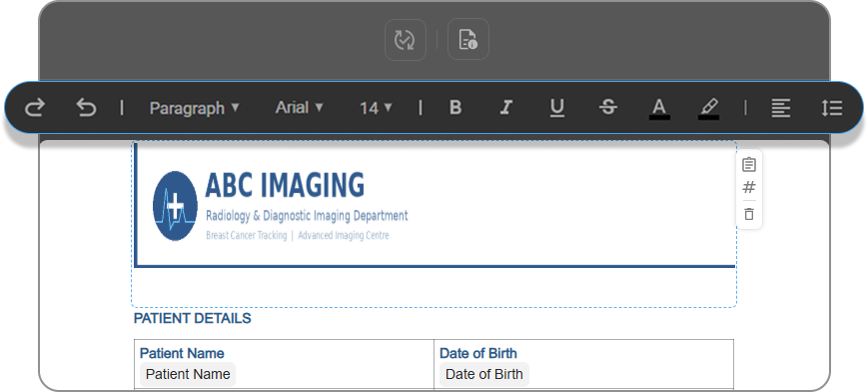The image size is (868, 392).
Task: Click Advanced Imaging Centre text
Action: pos(344,236)
